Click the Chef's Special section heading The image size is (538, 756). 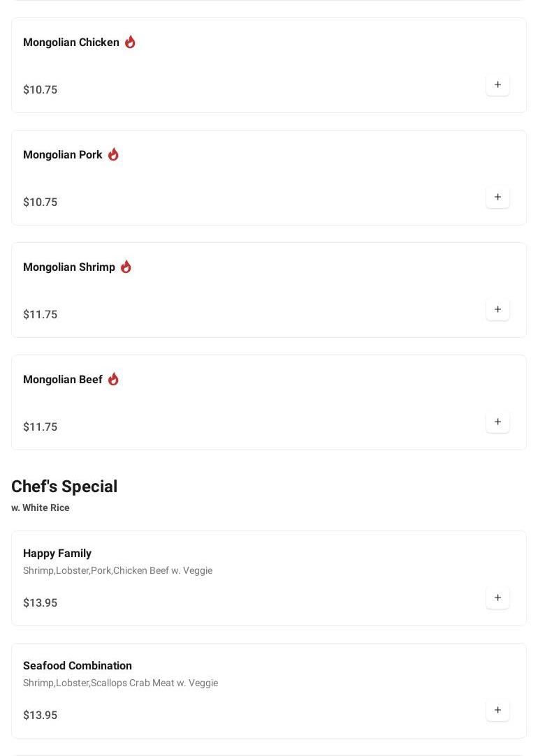(64, 487)
